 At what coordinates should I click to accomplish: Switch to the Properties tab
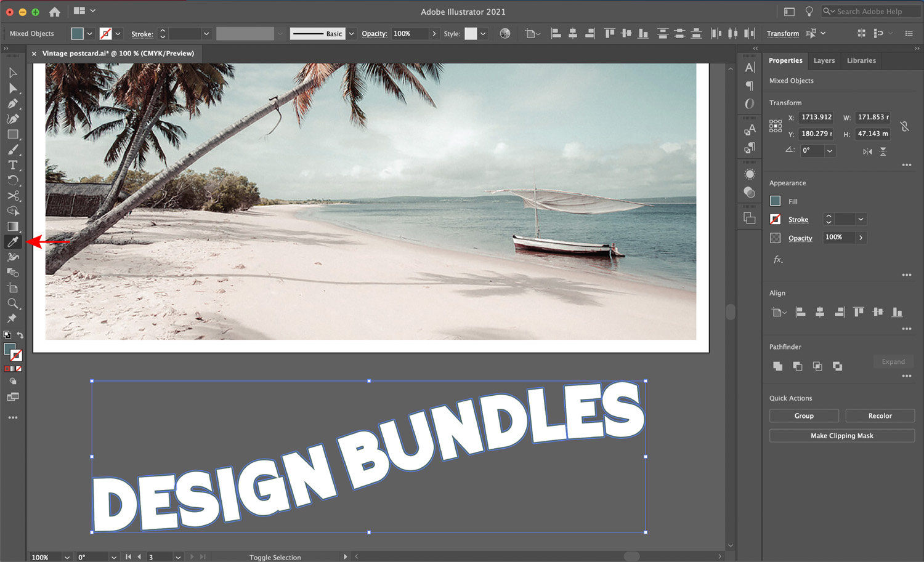785,60
